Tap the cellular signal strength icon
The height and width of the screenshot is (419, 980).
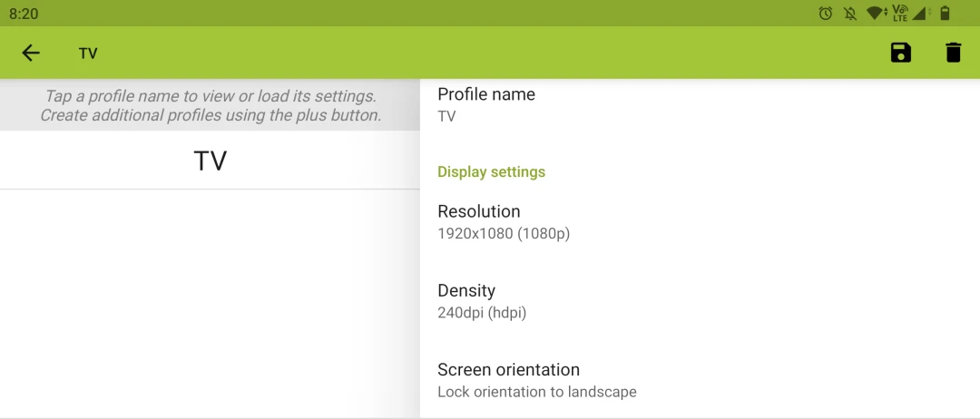[921, 14]
